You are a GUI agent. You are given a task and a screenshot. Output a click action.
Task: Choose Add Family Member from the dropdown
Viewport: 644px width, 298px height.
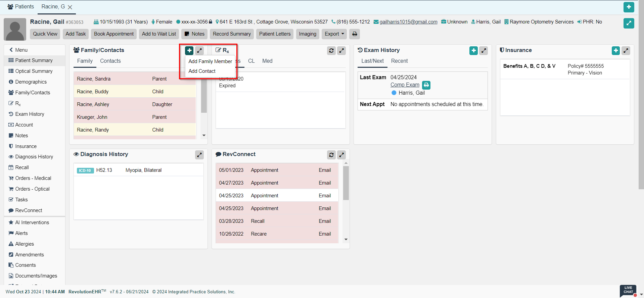[x=210, y=61]
